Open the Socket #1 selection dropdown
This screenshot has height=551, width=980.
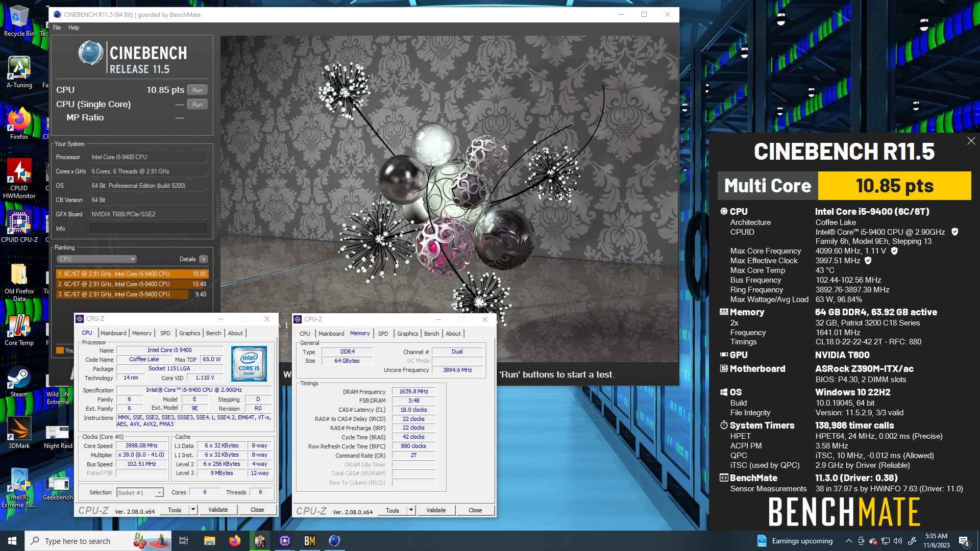click(x=140, y=493)
